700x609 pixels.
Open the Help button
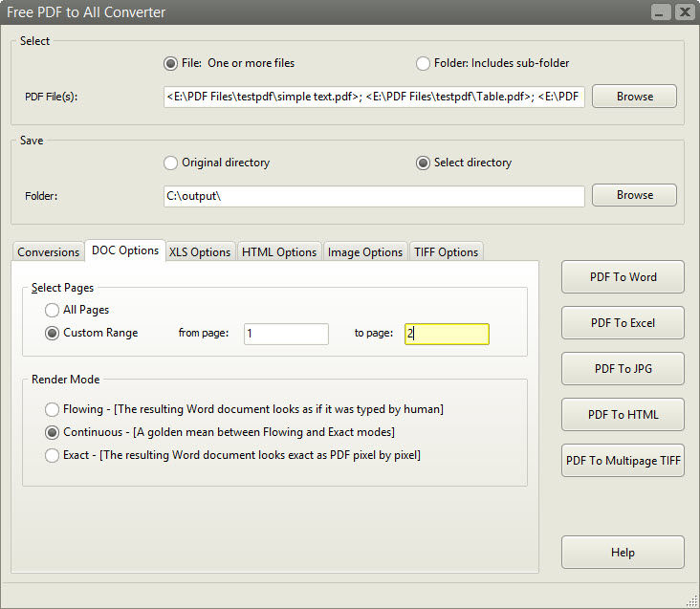623,553
